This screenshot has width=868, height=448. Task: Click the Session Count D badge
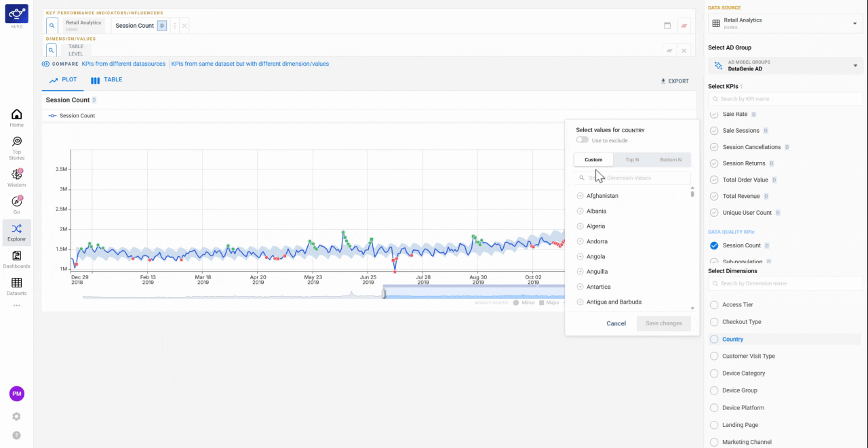point(161,26)
